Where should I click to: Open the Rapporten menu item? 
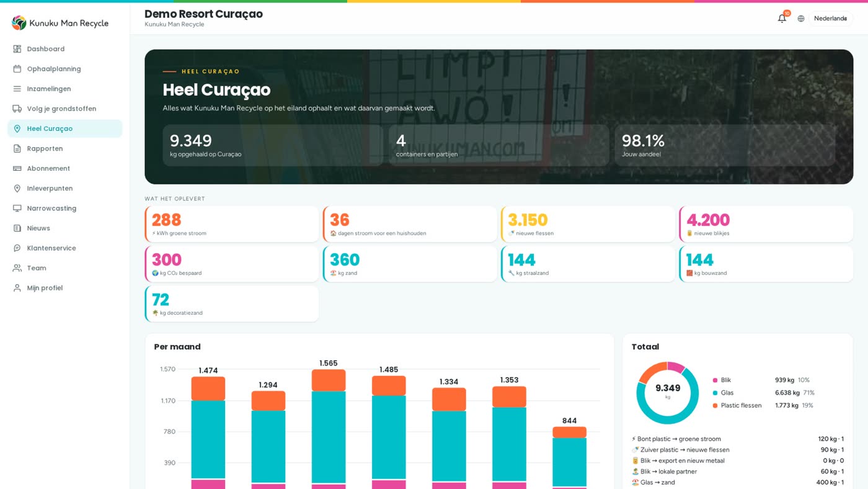click(65, 148)
